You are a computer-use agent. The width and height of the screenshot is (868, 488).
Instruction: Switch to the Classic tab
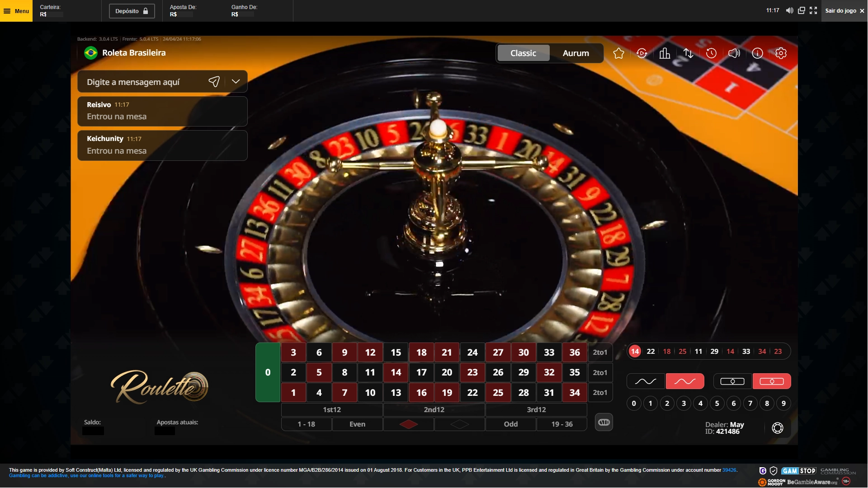point(523,53)
